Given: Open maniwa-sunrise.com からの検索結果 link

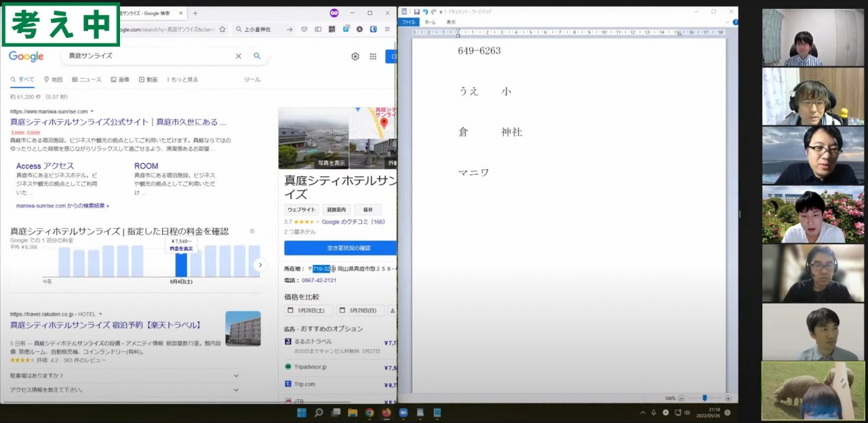Looking at the screenshot, I should 62,205.
